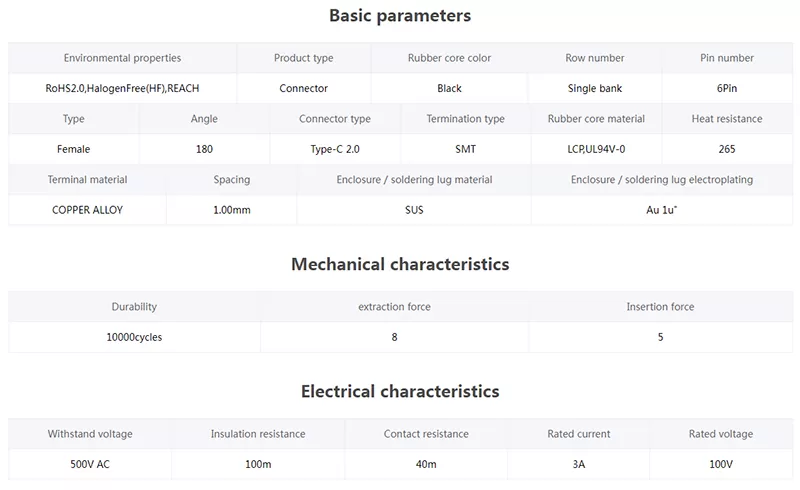Click the Mechanical characteristics heading
This screenshot has height=490, width=800.
pos(400,264)
